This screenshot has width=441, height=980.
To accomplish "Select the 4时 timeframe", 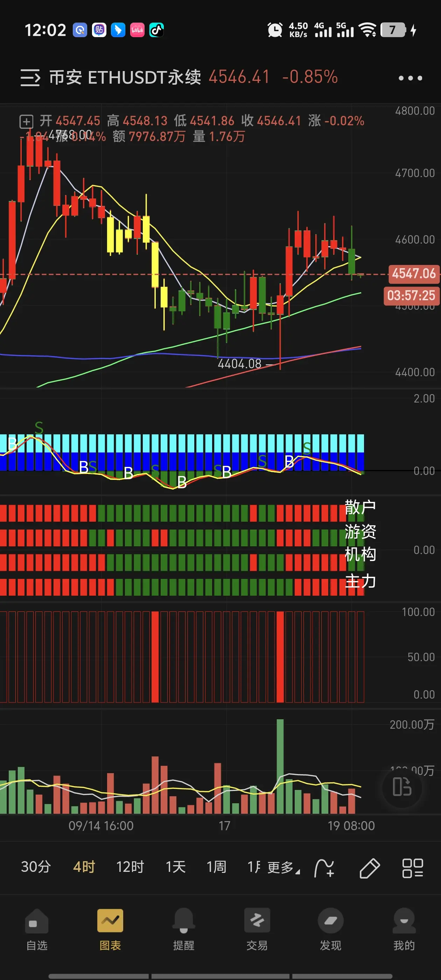I will pos(84,867).
